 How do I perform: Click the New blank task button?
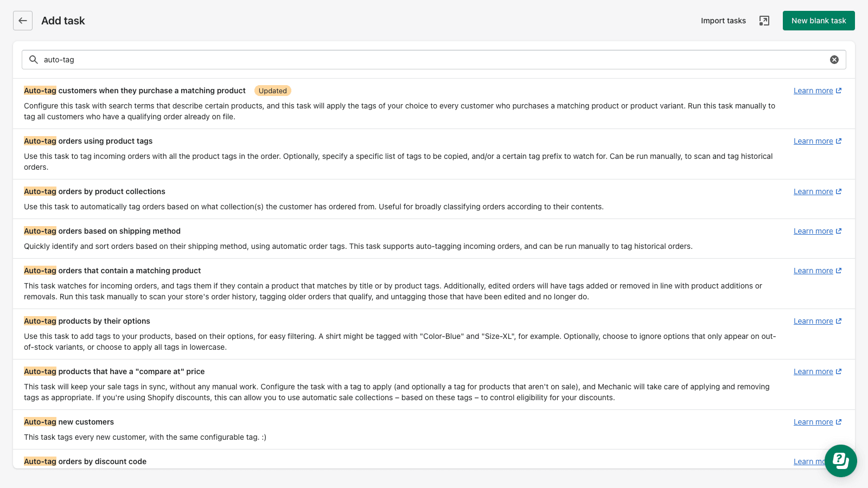tap(819, 21)
